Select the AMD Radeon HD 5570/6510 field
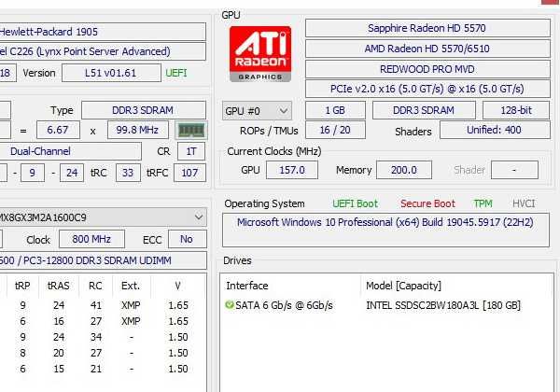The width and height of the screenshot is (560, 392). (427, 49)
